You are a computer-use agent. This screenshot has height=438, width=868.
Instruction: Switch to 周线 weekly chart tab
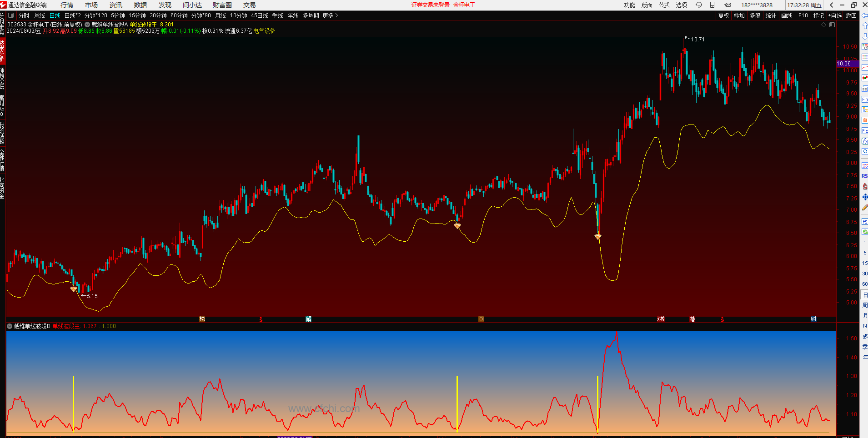click(40, 15)
